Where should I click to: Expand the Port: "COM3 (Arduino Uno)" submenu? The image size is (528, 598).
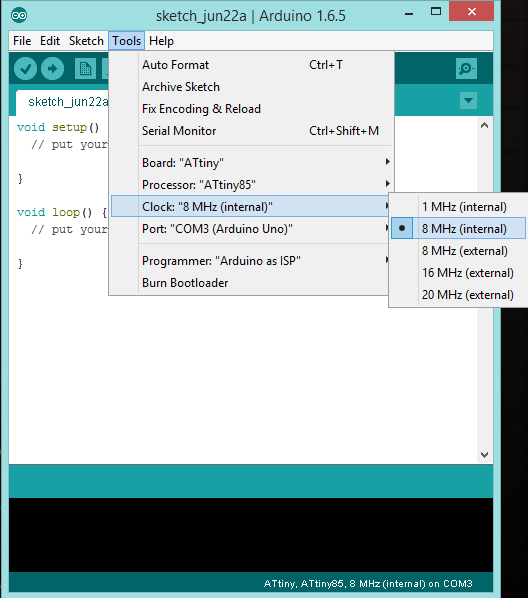pyautogui.click(x=250, y=228)
